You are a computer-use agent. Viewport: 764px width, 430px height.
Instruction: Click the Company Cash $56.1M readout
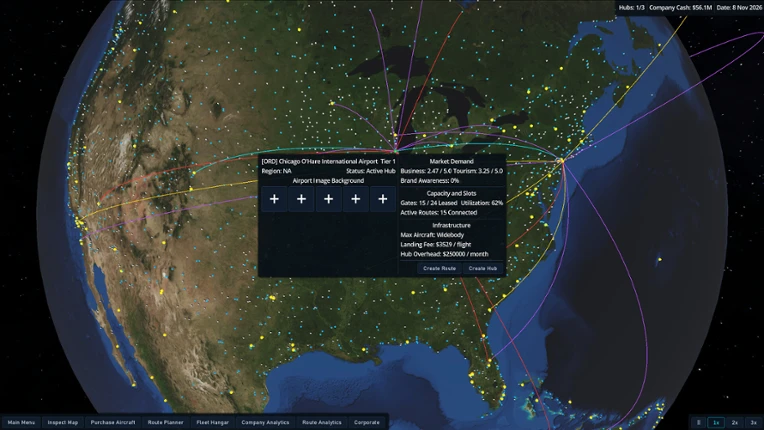point(681,8)
